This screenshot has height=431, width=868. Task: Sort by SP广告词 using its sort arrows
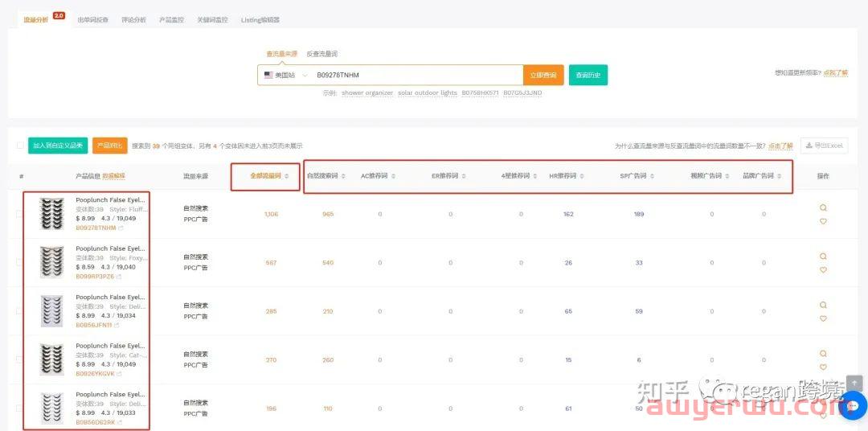[652, 176]
